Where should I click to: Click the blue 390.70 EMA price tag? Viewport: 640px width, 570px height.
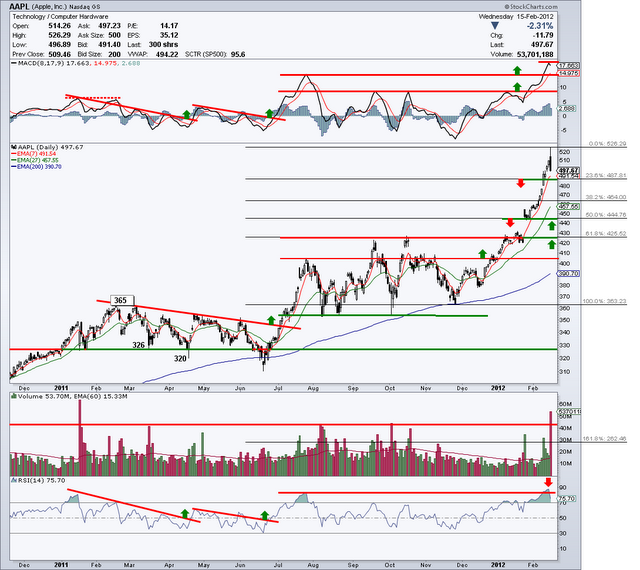click(x=569, y=274)
